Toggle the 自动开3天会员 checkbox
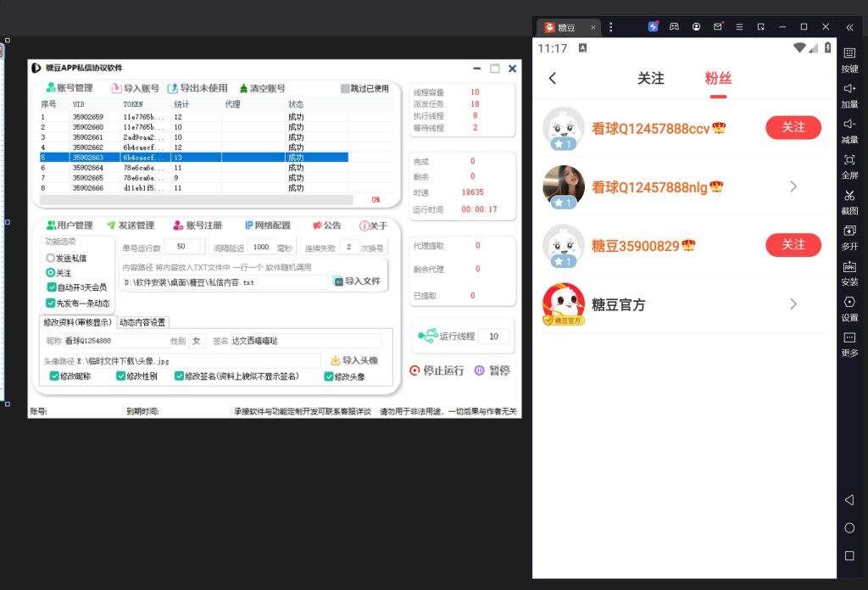This screenshot has height=590, width=868. tap(51, 287)
